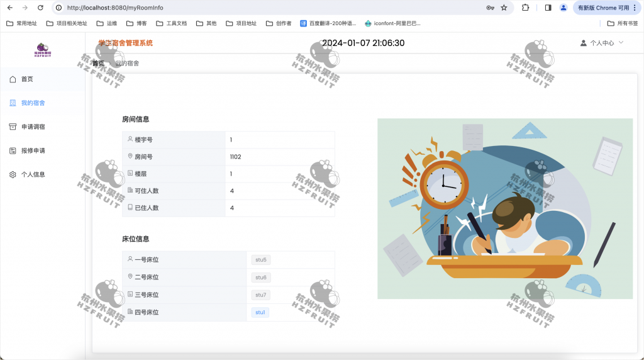The width and height of the screenshot is (644, 360).
Task: Click the repair icon beside 报修申请
Action: click(x=13, y=151)
